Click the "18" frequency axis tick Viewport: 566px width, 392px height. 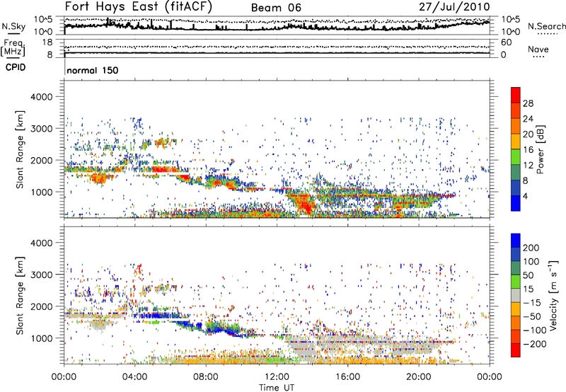(47, 42)
